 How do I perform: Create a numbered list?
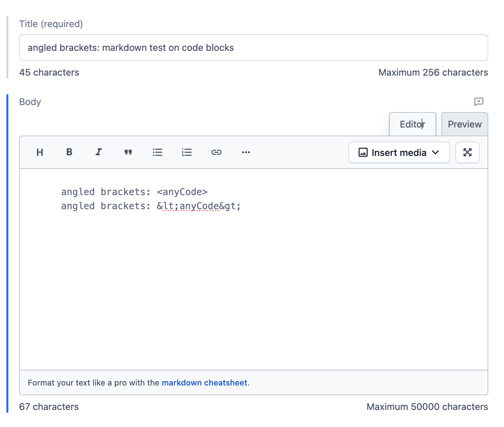(187, 152)
